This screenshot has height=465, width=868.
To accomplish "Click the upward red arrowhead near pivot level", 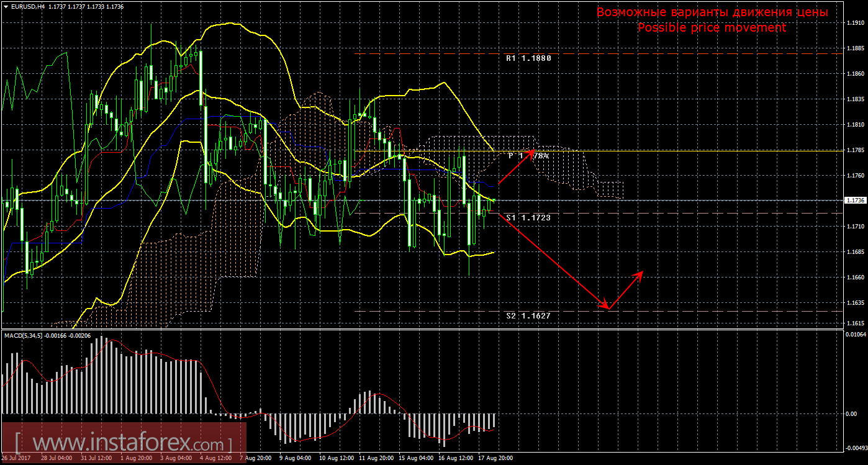I will 530,152.
